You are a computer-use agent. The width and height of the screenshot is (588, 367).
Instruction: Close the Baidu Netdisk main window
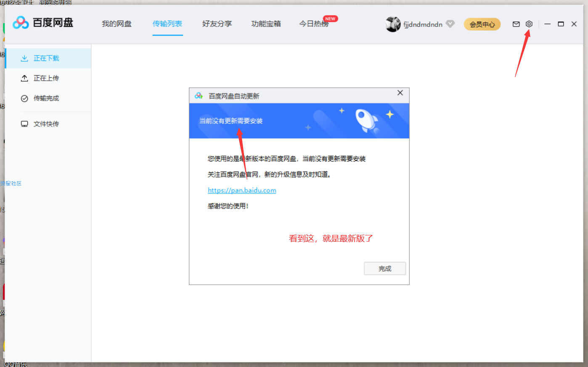click(x=574, y=24)
